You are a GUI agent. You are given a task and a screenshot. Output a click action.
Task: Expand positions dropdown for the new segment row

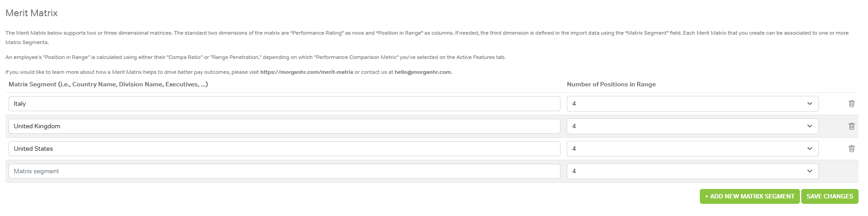click(692, 171)
